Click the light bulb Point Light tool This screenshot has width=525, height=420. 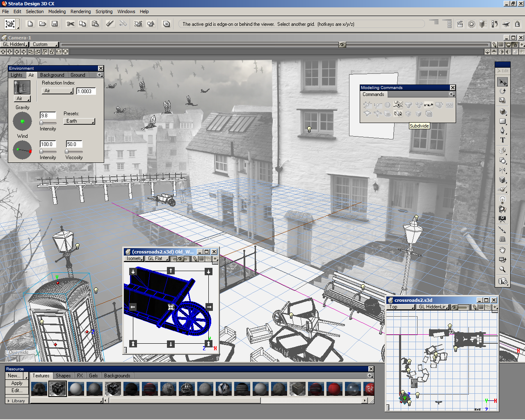502,200
